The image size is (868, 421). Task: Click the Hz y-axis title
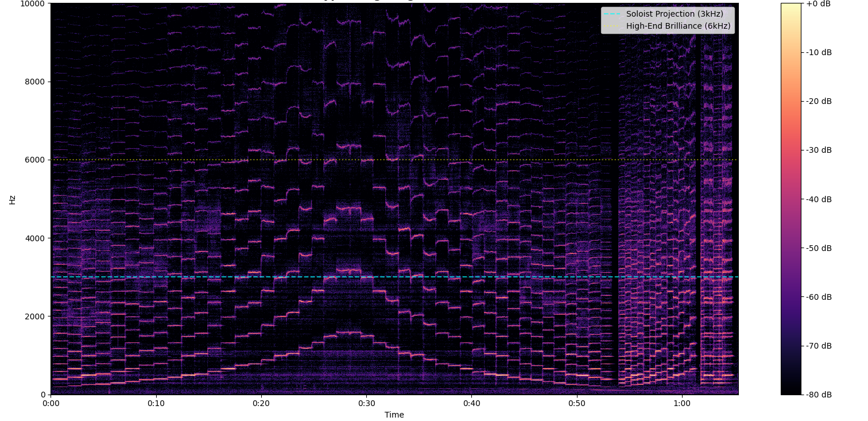pos(12,199)
